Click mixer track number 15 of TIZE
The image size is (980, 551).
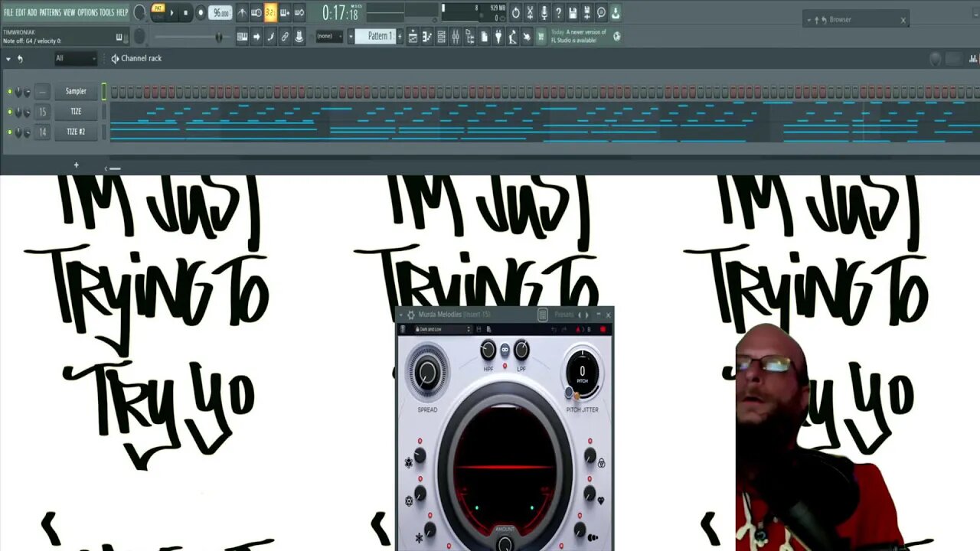coord(42,112)
